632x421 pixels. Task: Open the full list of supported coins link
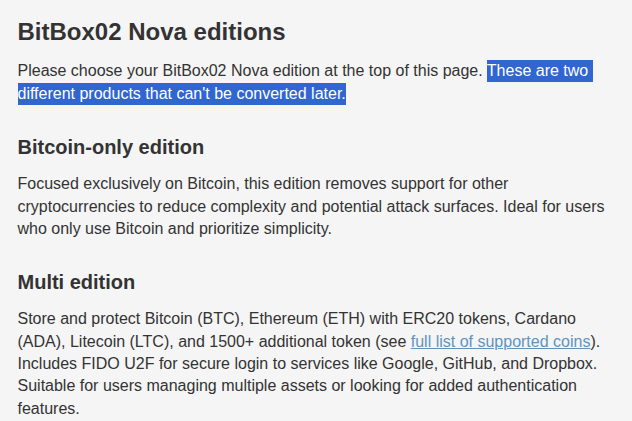(501, 342)
